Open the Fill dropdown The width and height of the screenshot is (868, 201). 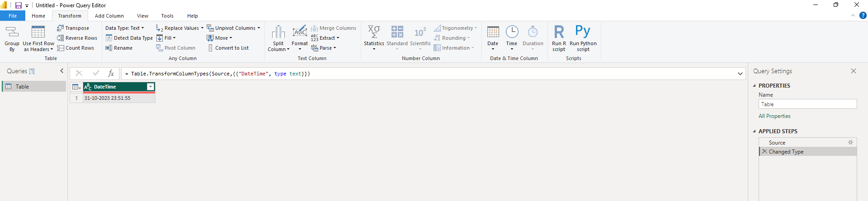point(166,38)
